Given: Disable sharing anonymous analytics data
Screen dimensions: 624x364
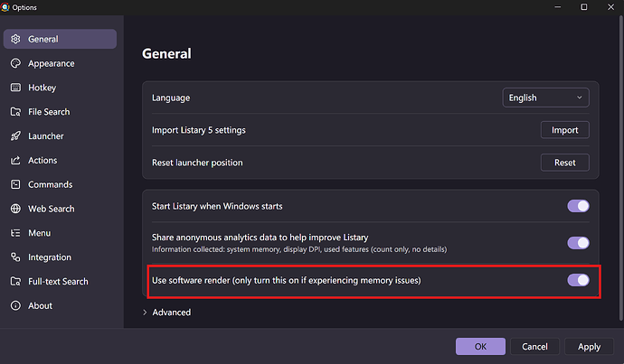Looking at the screenshot, I should [x=578, y=243].
